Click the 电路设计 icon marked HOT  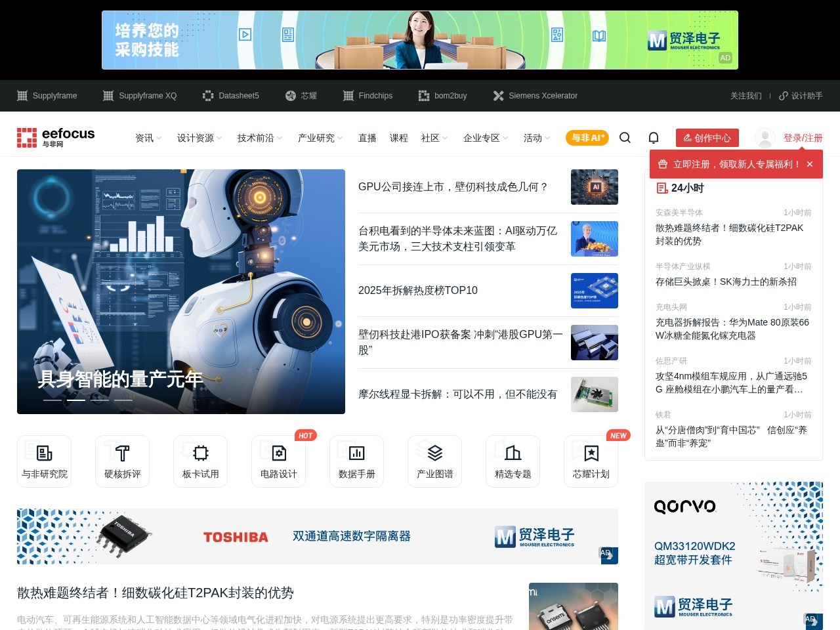click(x=278, y=460)
